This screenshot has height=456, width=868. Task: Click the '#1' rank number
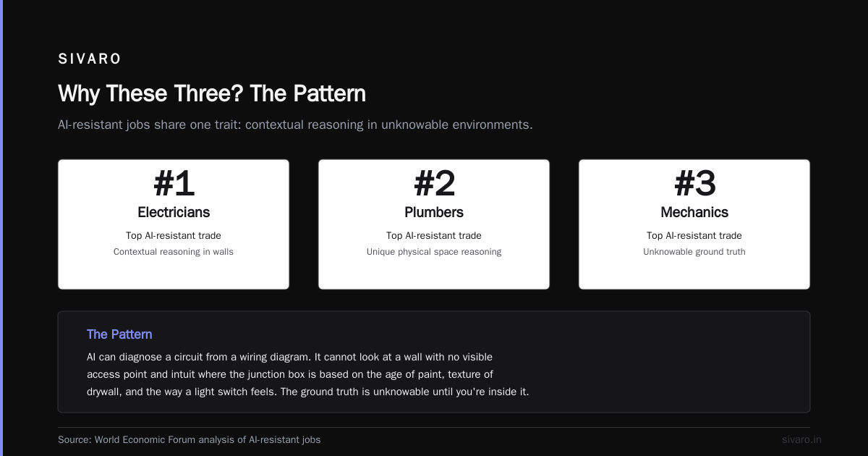click(174, 184)
